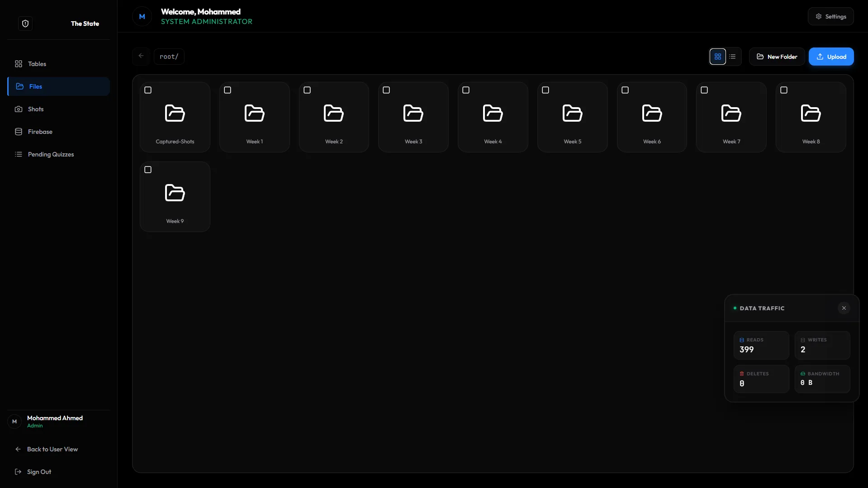Close the Data Traffic panel

844,308
